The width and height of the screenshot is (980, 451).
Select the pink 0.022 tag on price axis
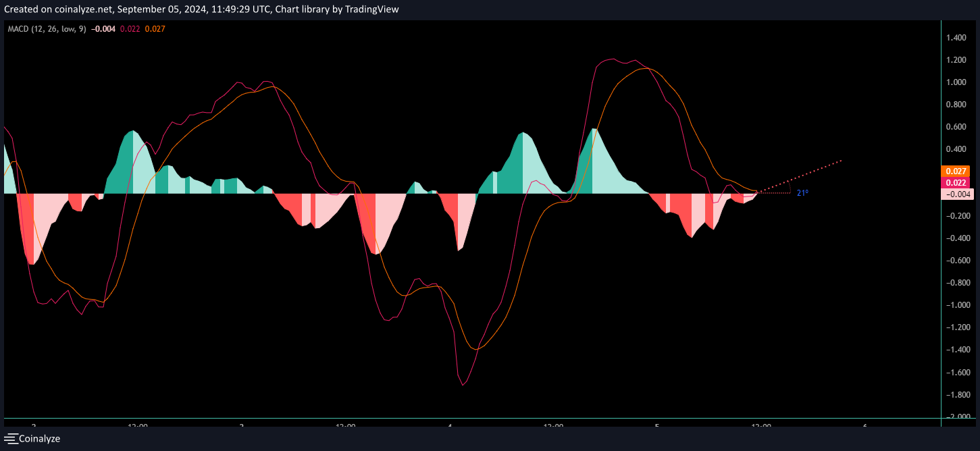[x=956, y=183]
